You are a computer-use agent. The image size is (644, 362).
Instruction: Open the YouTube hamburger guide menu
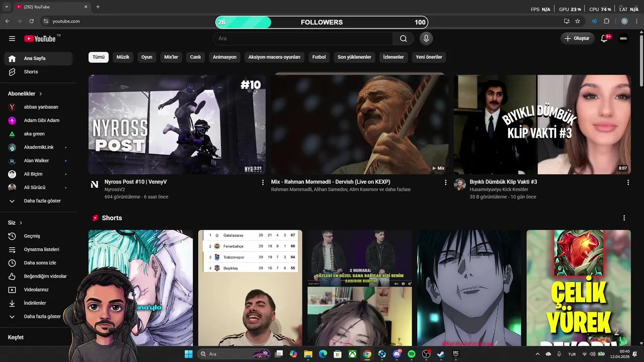12,38
